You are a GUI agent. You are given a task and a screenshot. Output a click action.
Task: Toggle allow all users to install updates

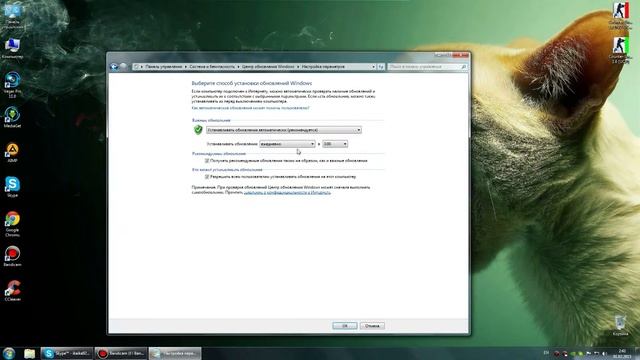(x=207, y=177)
